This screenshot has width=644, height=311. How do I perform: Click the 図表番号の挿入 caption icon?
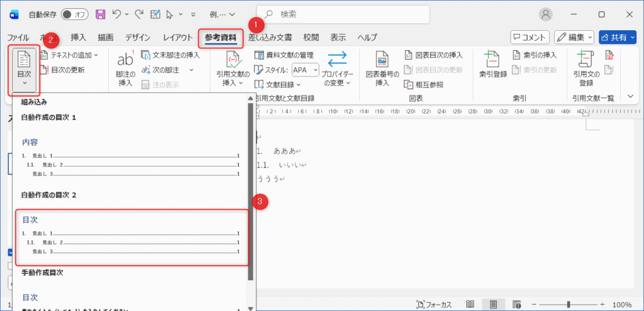point(382,60)
